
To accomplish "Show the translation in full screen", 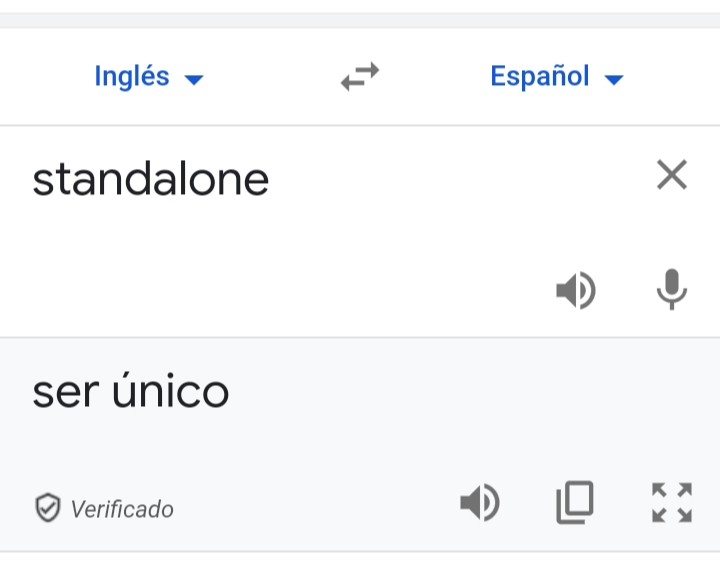I will tap(672, 503).
